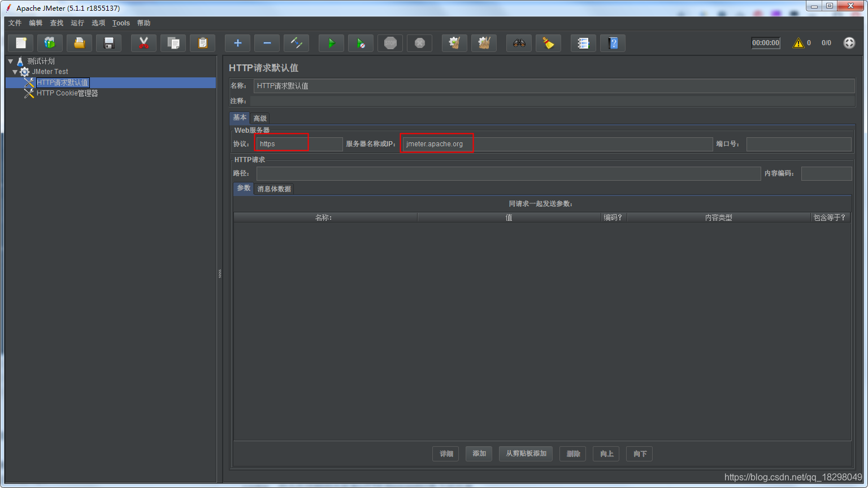Click the Copy toolbar icon
The height and width of the screenshot is (488, 868).
173,43
